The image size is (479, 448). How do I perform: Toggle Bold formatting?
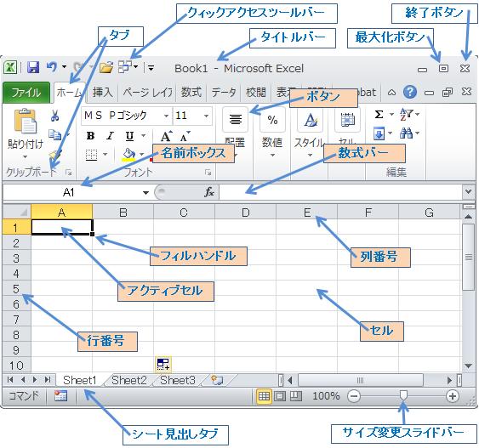(x=90, y=136)
